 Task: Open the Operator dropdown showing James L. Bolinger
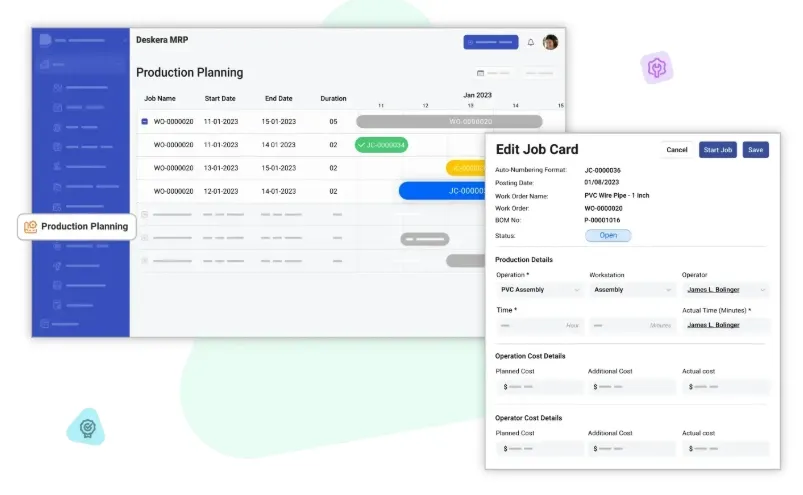pyautogui.click(x=726, y=290)
